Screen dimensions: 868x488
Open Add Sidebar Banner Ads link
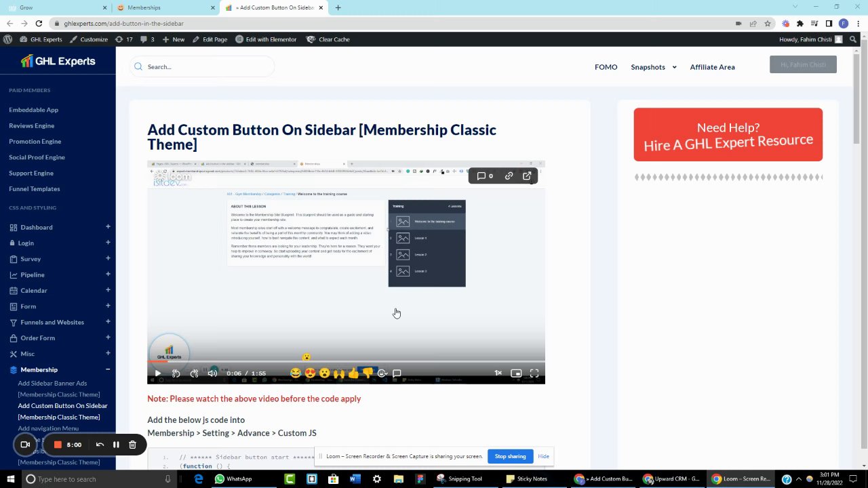(x=58, y=388)
